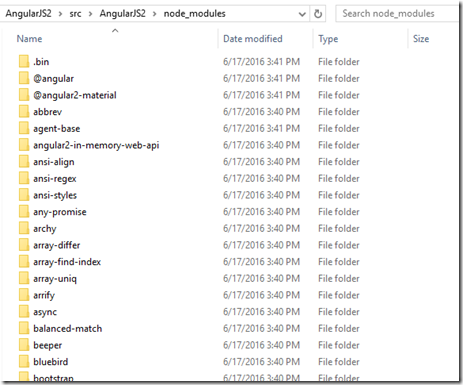Go to AngularJS2 breadcrumb after src
This screenshot has height=385, width=463.
123,14
